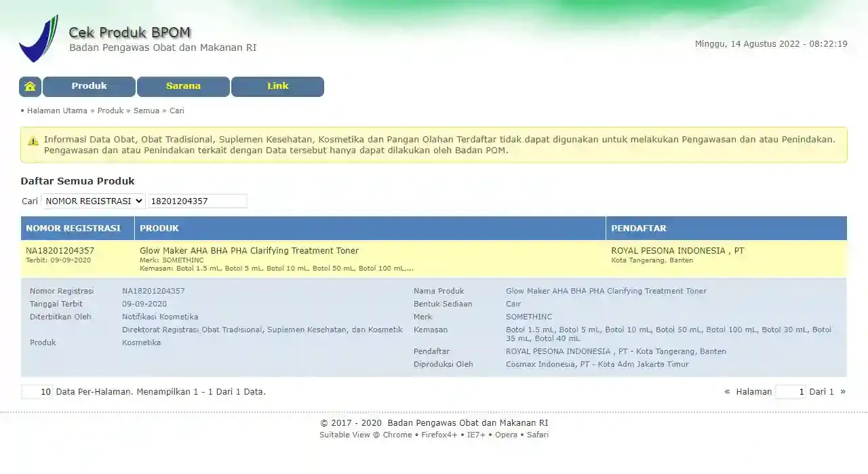
Task: Click PRODUK column header
Action: (370, 229)
